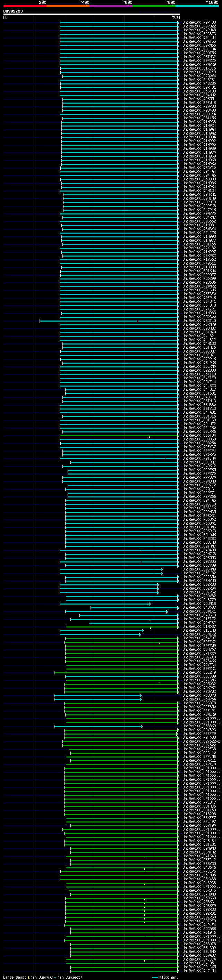
Task: Click the cyan ~100% identity legend segment
Action: pyautogui.click(x=197, y=6)
